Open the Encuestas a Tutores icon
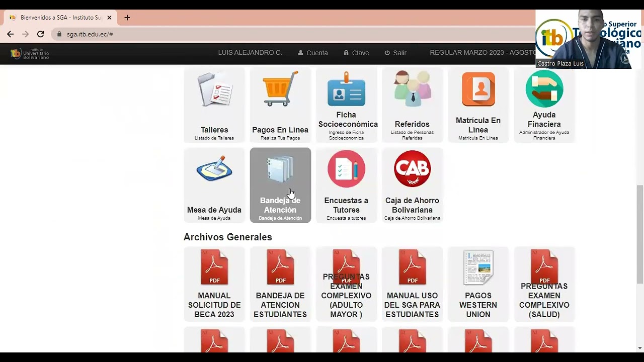Image resolution: width=644 pixels, height=362 pixels. [346, 168]
